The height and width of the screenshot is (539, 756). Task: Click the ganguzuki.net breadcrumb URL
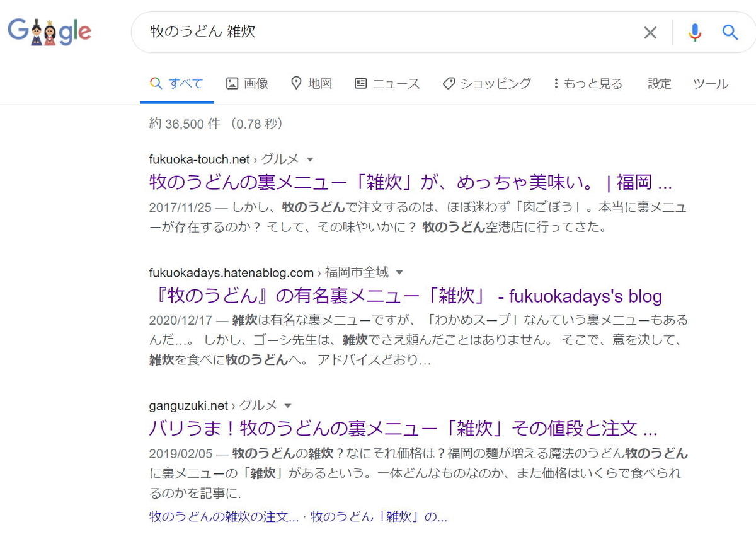point(213,405)
